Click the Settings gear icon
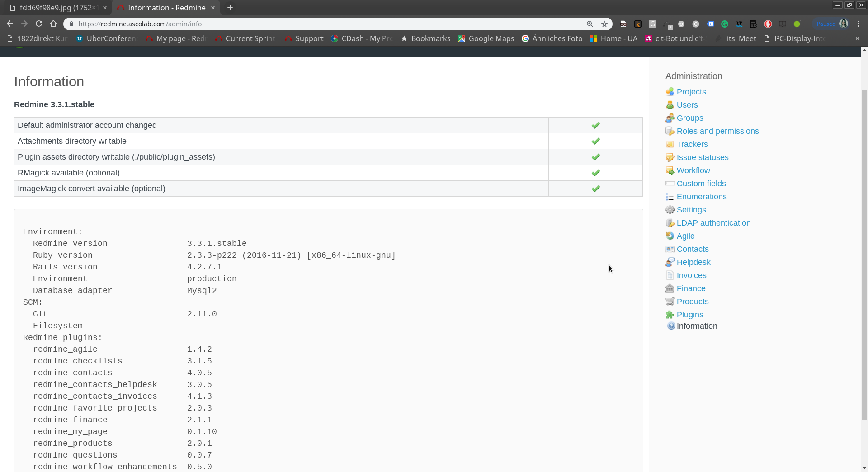 (670, 210)
